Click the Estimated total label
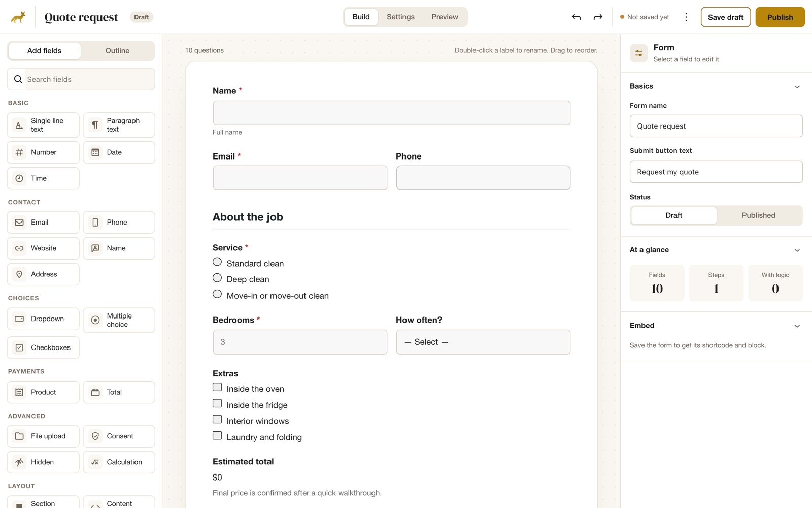812x508 pixels. 243,462
